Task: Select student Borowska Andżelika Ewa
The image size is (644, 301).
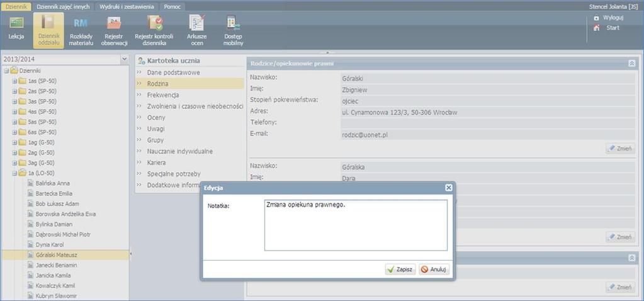Action: [66, 214]
